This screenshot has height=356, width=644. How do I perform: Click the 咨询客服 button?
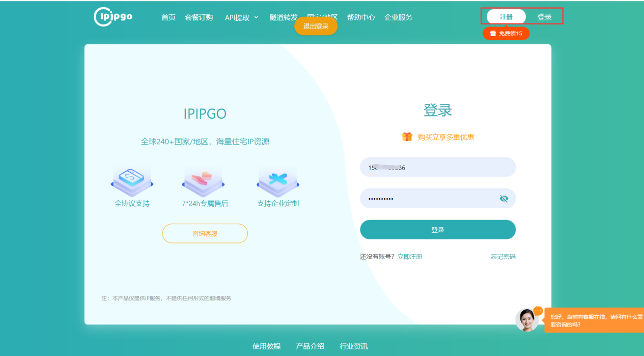(x=205, y=233)
